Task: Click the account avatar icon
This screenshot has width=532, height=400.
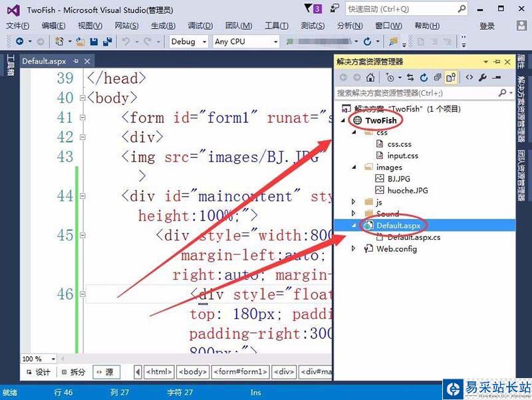Action: tap(521, 25)
